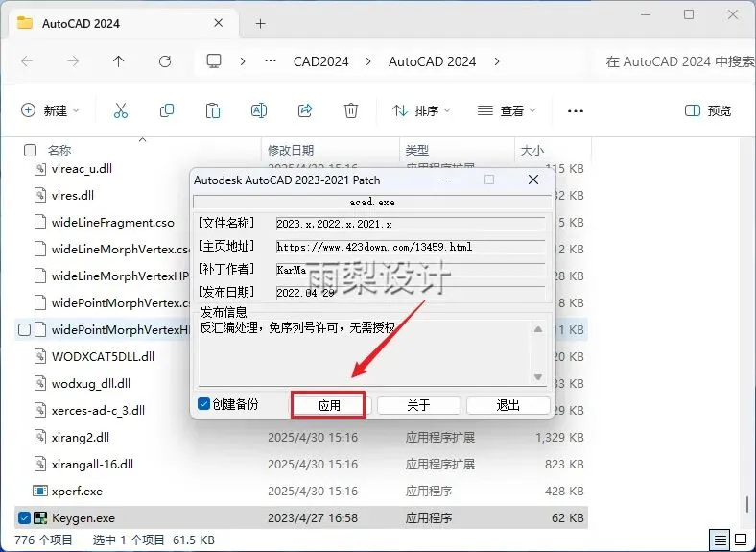Click the Explorer vertical scrollbar thumb
This screenshot has height=552, width=756.
coord(747,505)
